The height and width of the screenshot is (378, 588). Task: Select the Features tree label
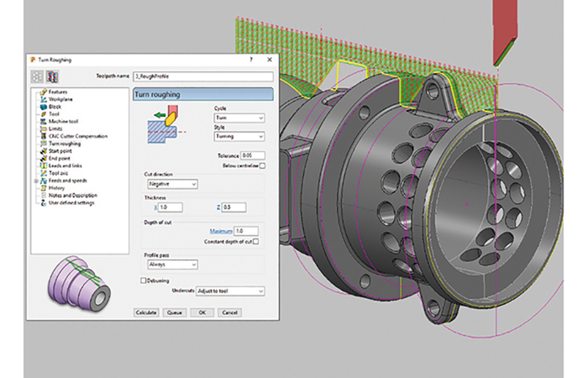[x=58, y=92]
